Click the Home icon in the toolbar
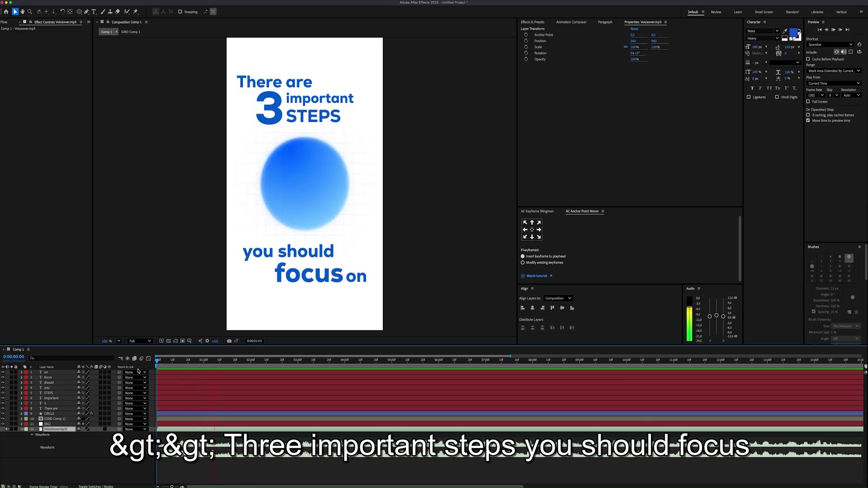Viewport: 868px width, 488px height. (x=6, y=12)
